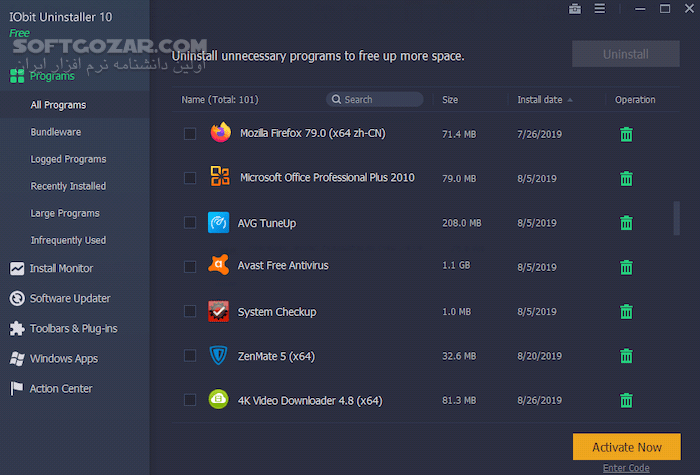The width and height of the screenshot is (700, 475).
Task: Select the ZenMate 5 (x64) checkbox
Action: coord(190,355)
